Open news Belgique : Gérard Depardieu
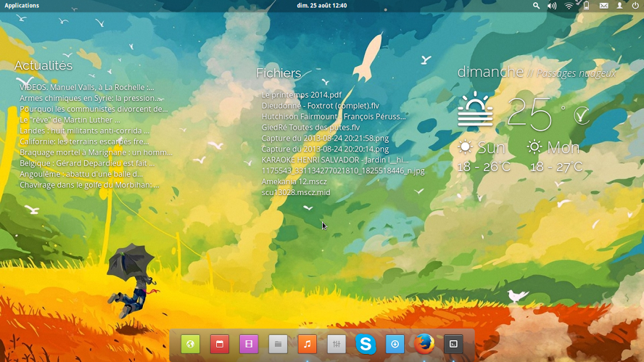 point(87,163)
